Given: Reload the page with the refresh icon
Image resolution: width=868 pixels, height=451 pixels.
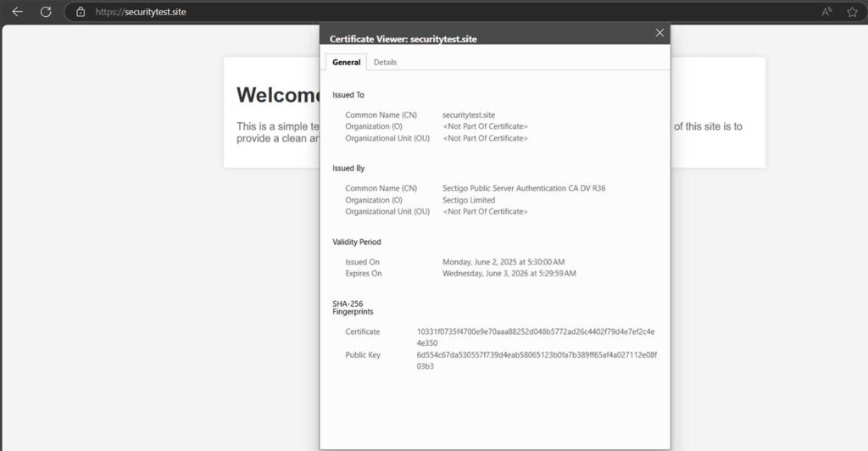Looking at the screenshot, I should point(46,12).
